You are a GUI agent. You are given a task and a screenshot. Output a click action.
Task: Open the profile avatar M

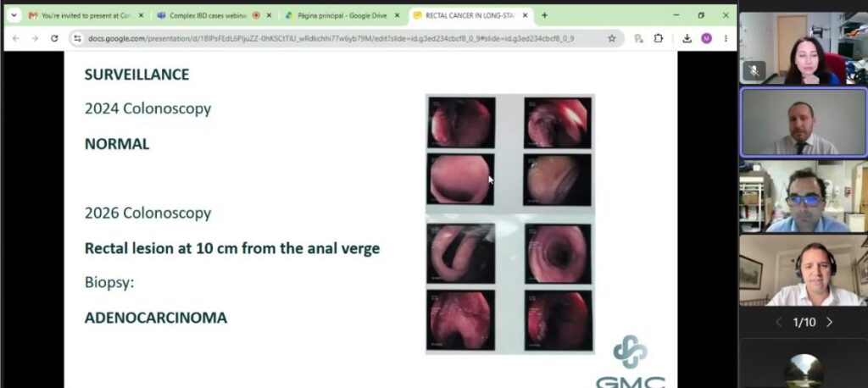click(706, 38)
